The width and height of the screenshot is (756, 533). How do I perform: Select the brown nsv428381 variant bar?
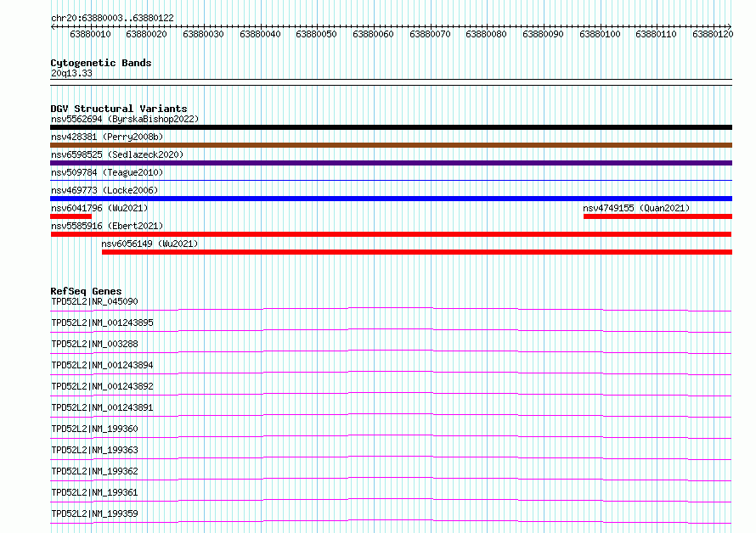[x=391, y=145]
